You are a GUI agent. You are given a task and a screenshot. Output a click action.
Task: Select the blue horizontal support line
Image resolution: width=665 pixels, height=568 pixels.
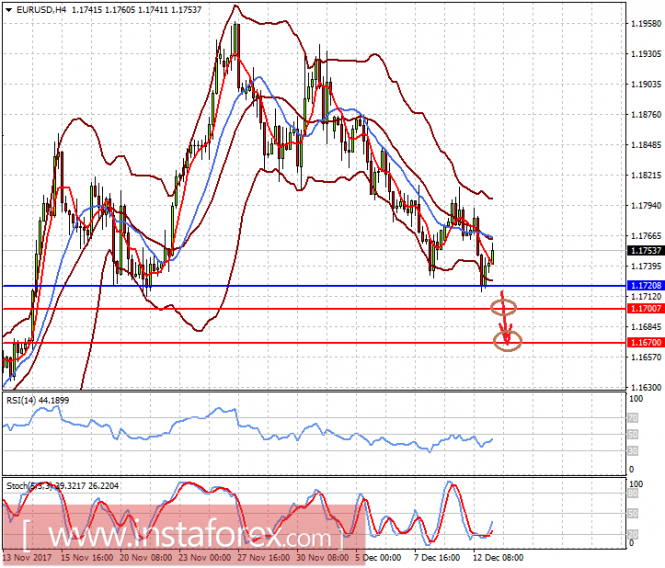point(300,286)
